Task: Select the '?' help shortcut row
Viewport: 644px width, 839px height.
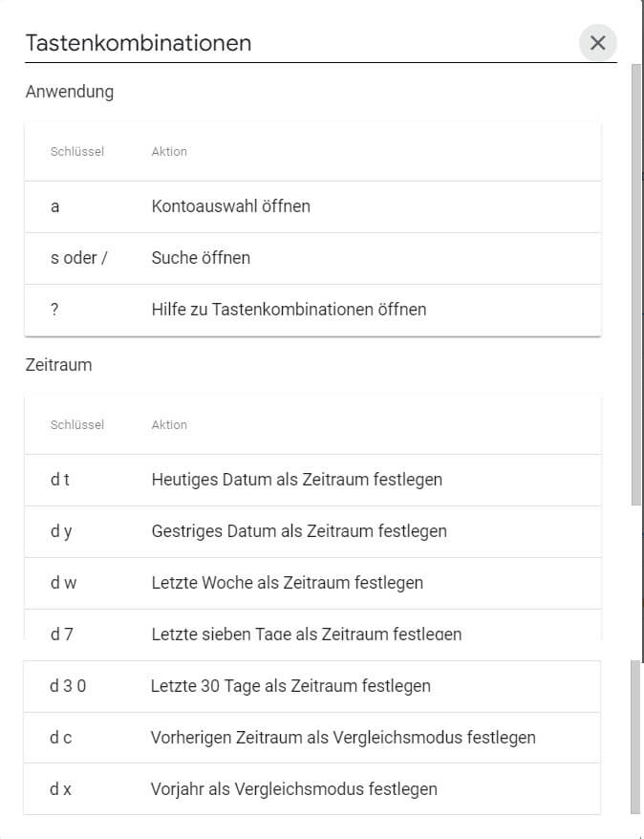Action: coord(287,310)
